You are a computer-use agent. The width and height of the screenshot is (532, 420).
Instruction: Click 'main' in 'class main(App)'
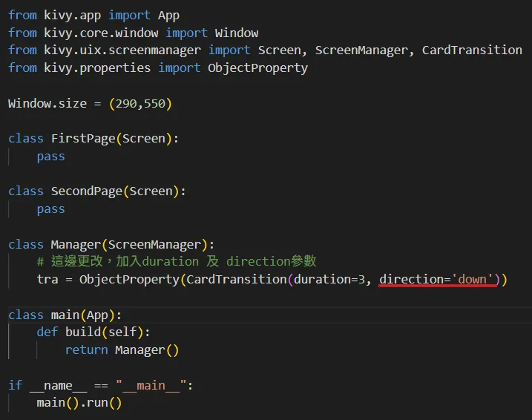[65, 315]
